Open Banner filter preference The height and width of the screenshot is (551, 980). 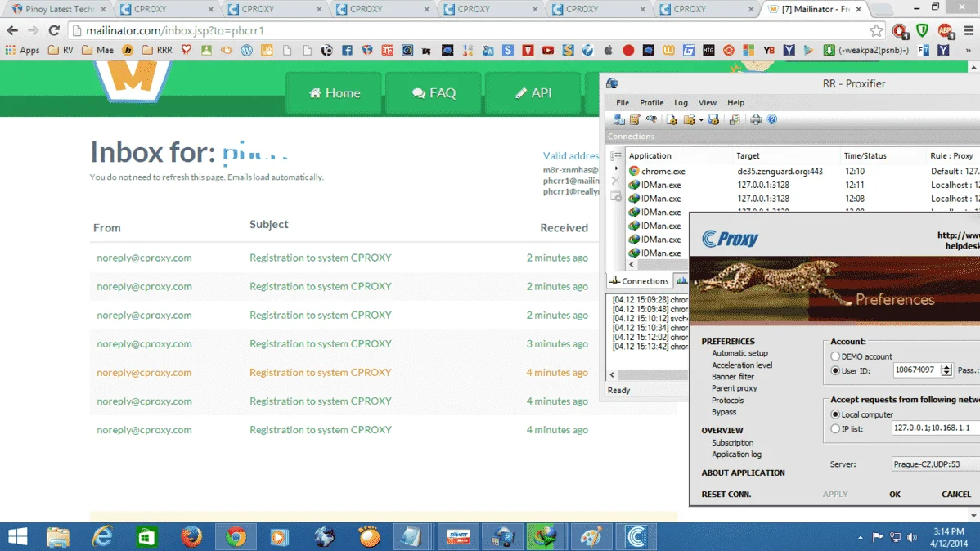732,377
